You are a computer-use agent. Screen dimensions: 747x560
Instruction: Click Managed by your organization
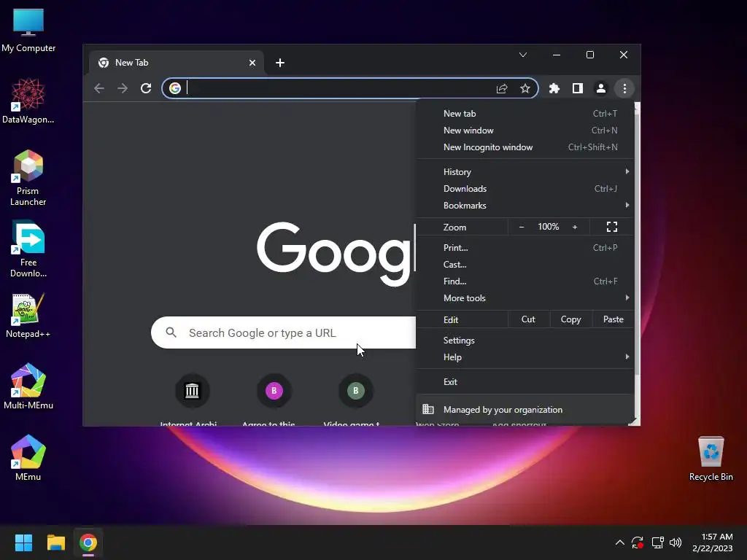coord(525,410)
